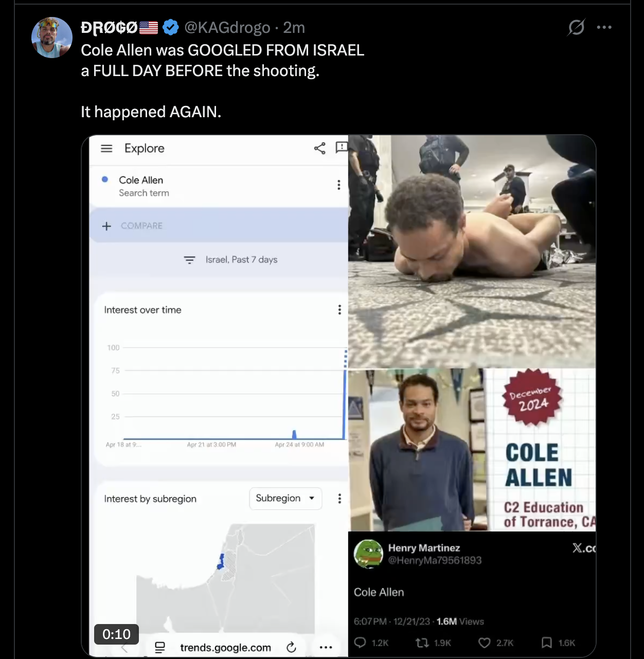Open the Interest over time kebab menu
Viewport: 644px width, 659px height.
339,309
